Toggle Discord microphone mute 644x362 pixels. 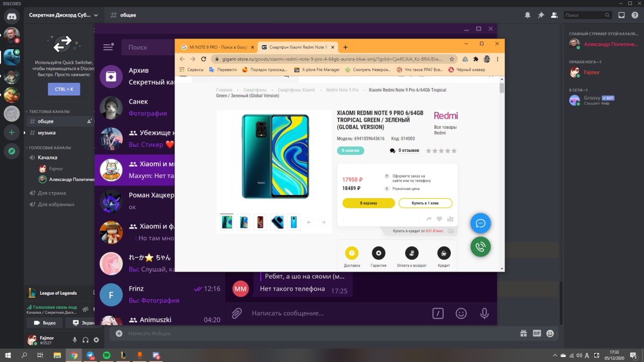pyautogui.click(x=75, y=340)
